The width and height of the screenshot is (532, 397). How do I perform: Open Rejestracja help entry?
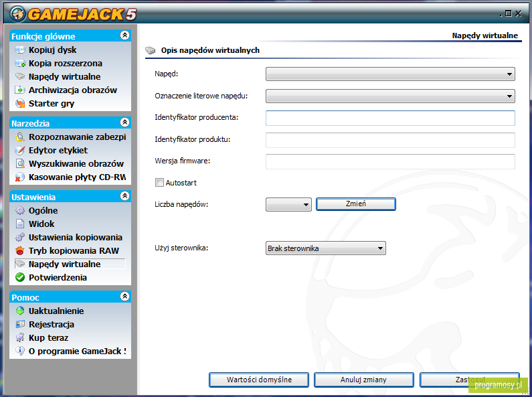click(52, 325)
